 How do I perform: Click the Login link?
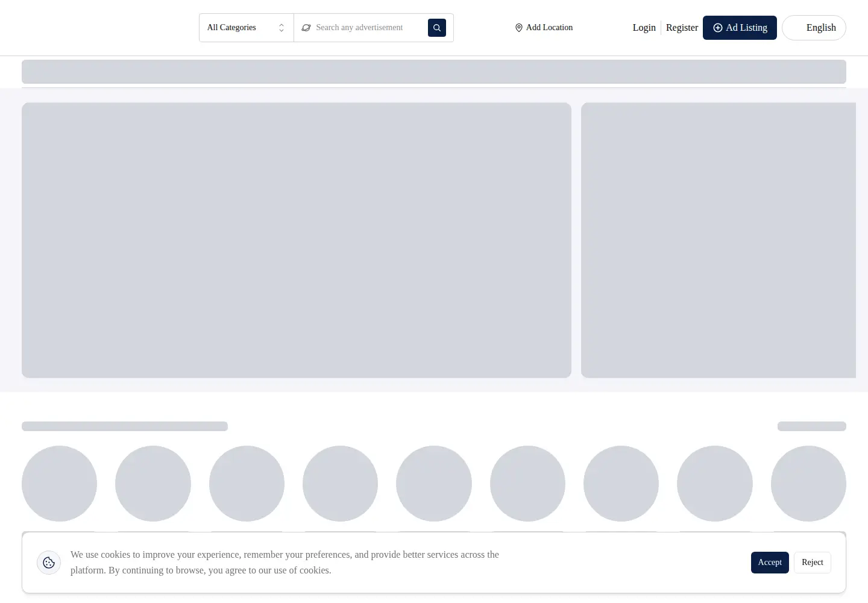click(x=644, y=28)
